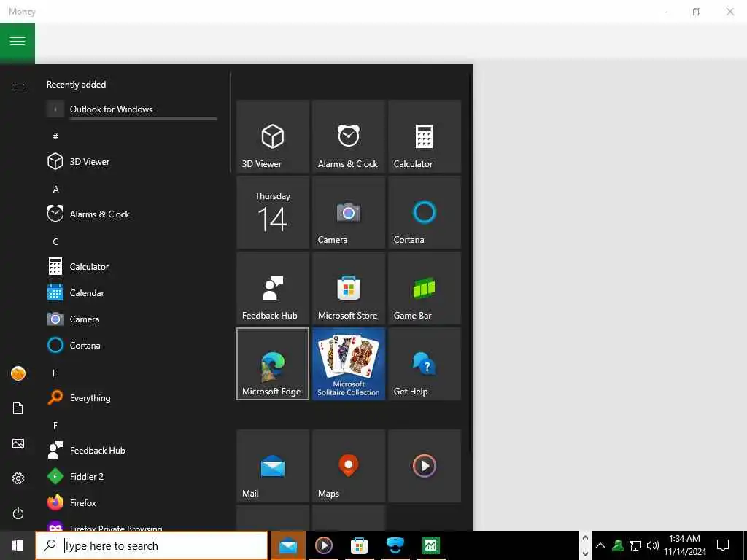Open the Money app green hamburger menu

click(x=18, y=43)
